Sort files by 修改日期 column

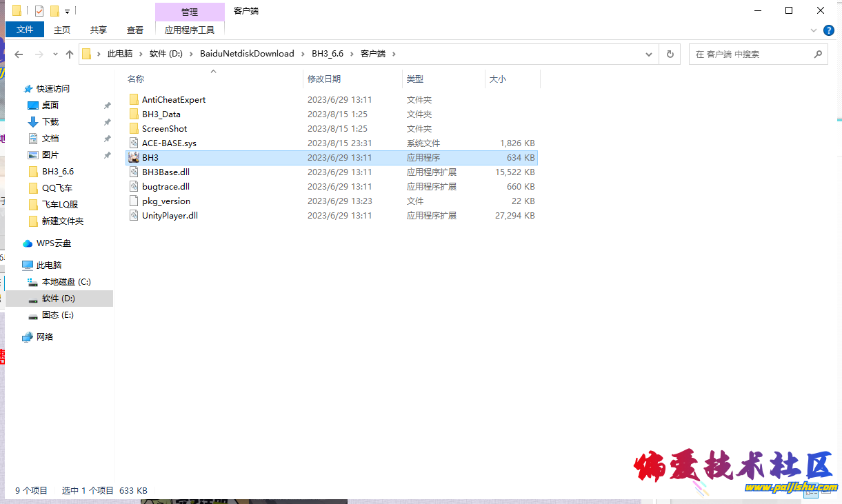tap(324, 79)
